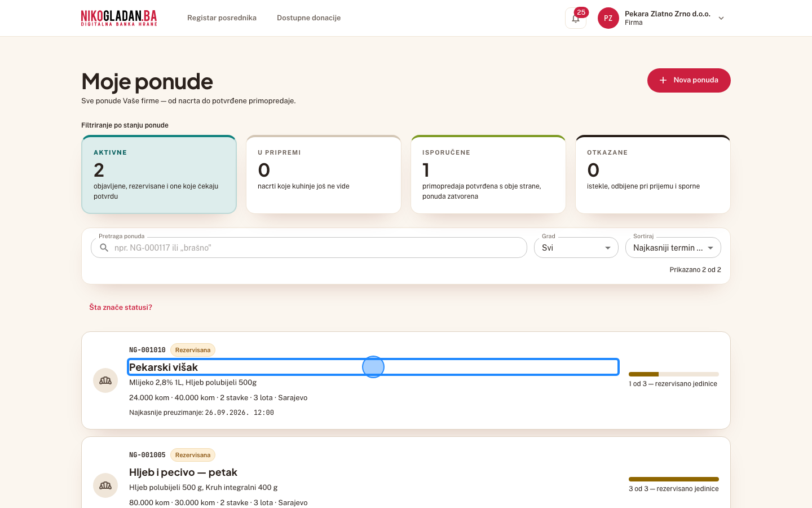Open the notifications bell icon
The image size is (812, 508).
point(576,18)
